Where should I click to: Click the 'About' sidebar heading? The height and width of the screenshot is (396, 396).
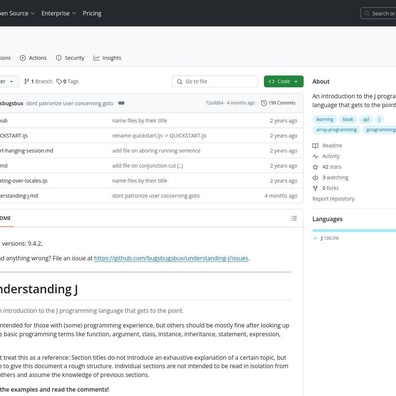tap(321, 81)
